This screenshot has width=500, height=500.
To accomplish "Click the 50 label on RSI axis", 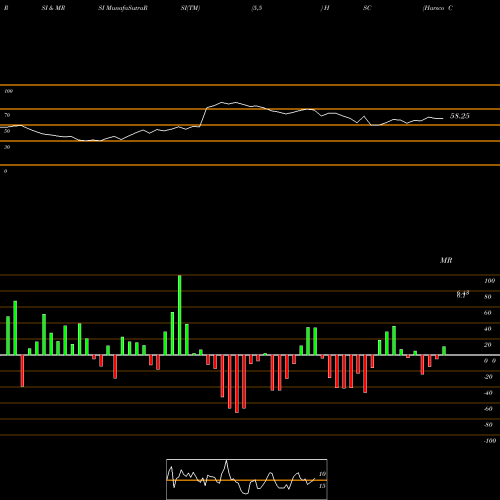I will (x=7, y=131).
